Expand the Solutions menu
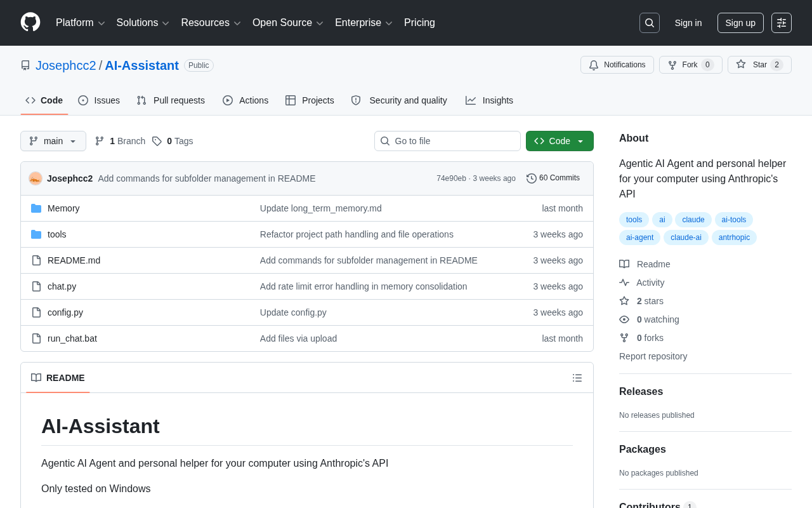This screenshot has height=508, width=812. coord(143,23)
